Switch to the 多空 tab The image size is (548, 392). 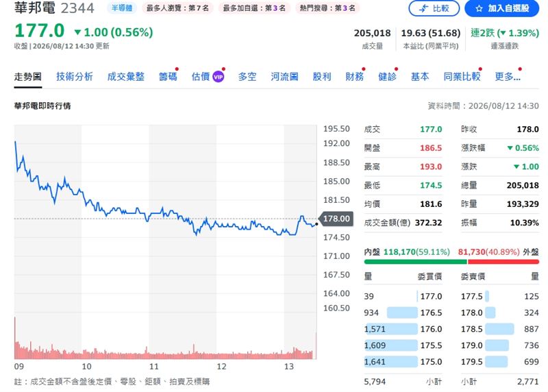[247, 77]
